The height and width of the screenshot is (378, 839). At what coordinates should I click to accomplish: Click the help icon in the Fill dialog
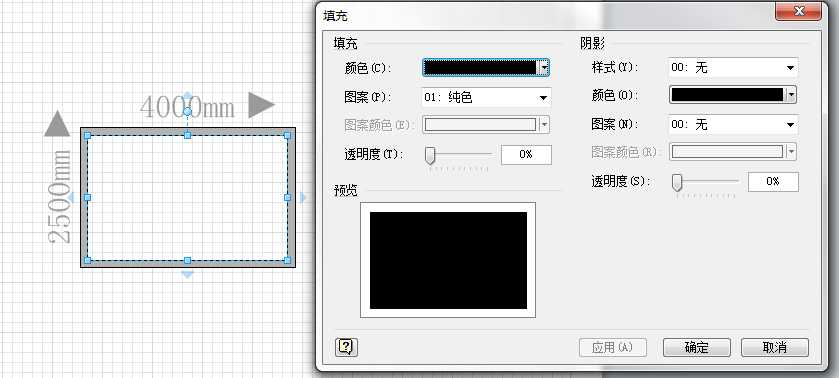click(x=346, y=347)
